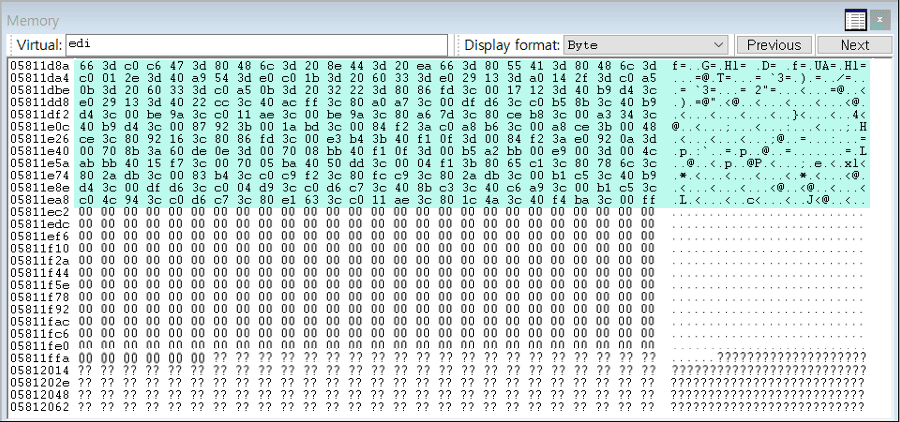Select address 05811f10

(x=40, y=249)
